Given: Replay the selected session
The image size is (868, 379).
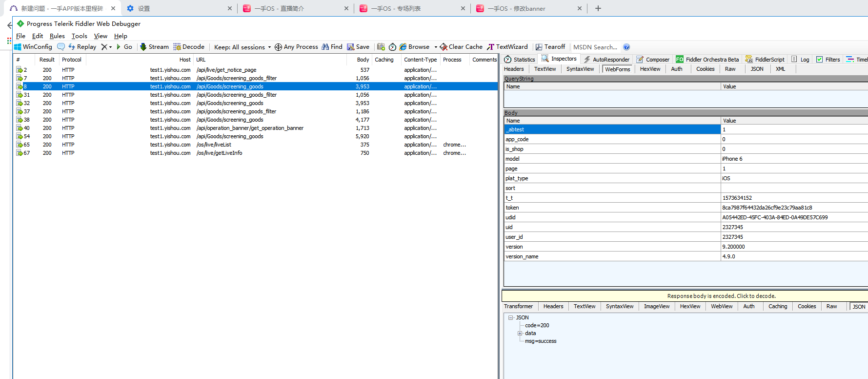Looking at the screenshot, I should click(82, 47).
